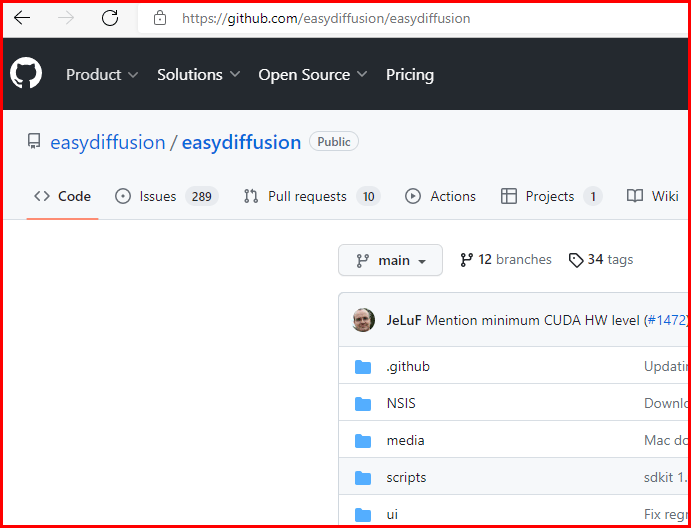Open the Pricing page
The width and height of the screenshot is (691, 528).
[x=410, y=75]
